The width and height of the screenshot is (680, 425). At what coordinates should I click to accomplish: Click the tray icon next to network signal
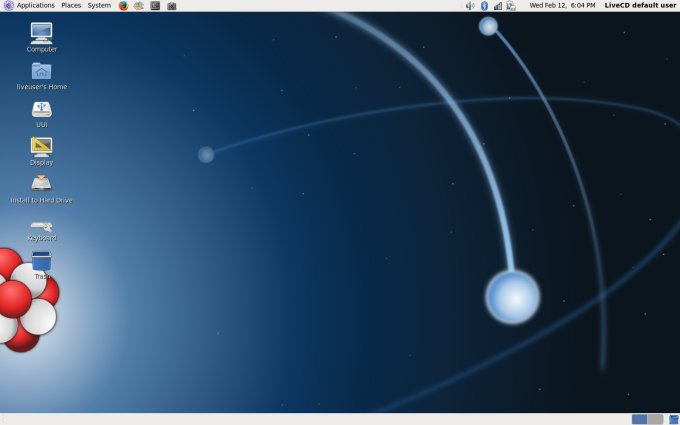(x=511, y=6)
